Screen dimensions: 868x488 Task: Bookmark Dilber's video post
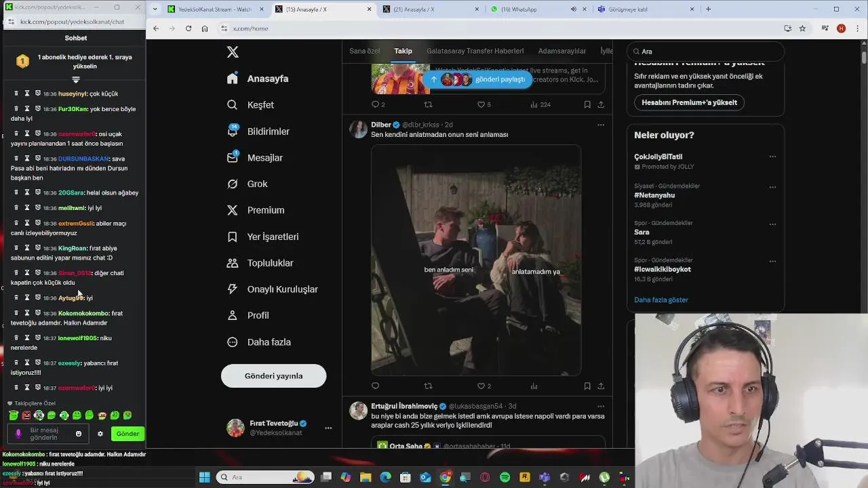[587, 386]
